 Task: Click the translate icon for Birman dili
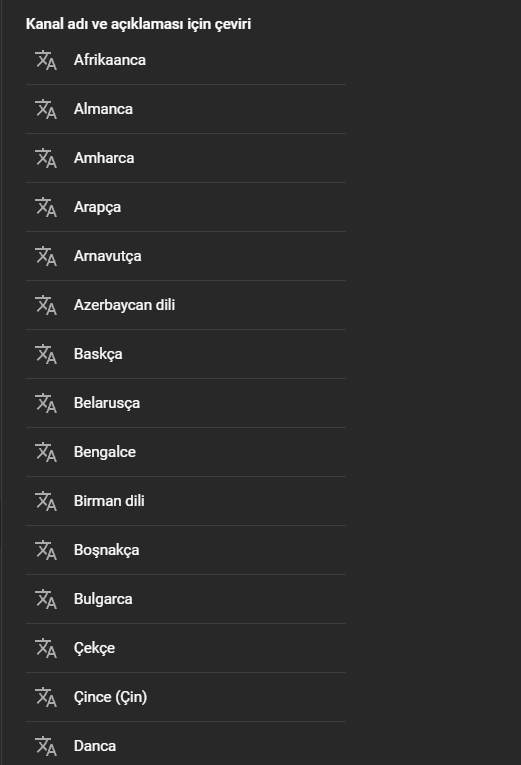[46, 501]
